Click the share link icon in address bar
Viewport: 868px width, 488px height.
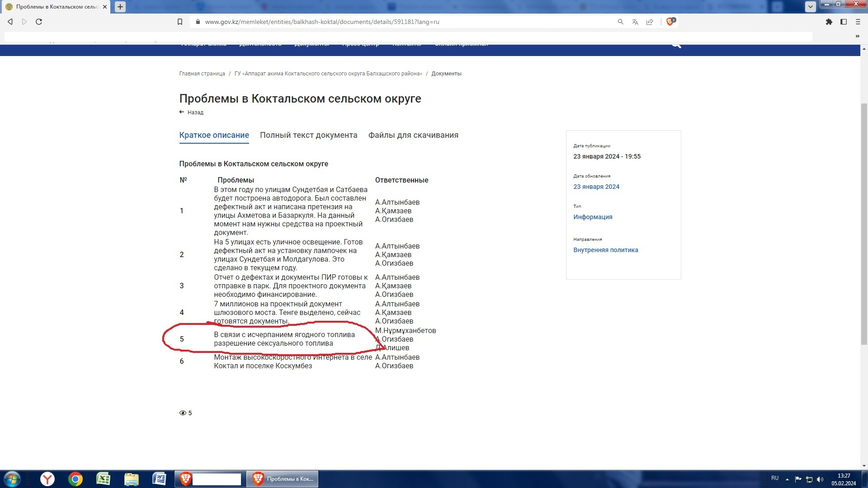click(x=650, y=22)
